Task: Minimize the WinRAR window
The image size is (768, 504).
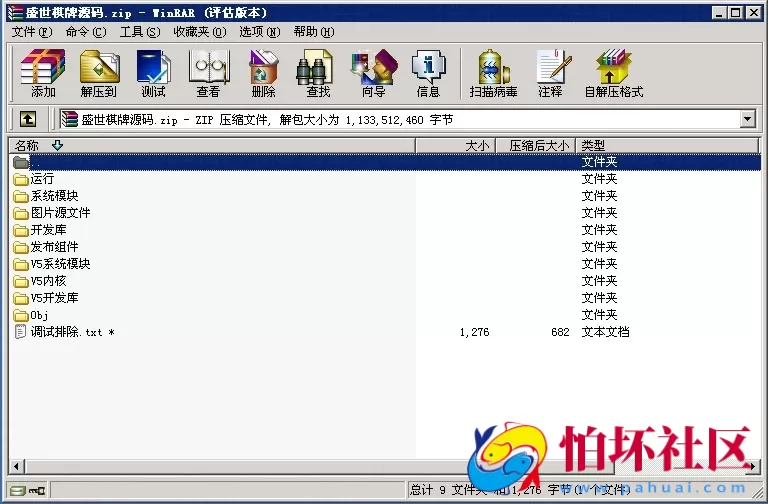Action: (719, 13)
